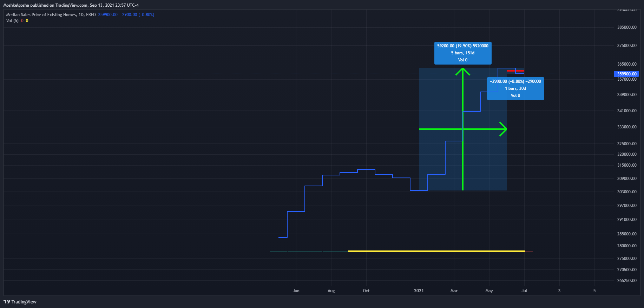
Task: Click the Oct label on time axis
Action: pyautogui.click(x=366, y=291)
